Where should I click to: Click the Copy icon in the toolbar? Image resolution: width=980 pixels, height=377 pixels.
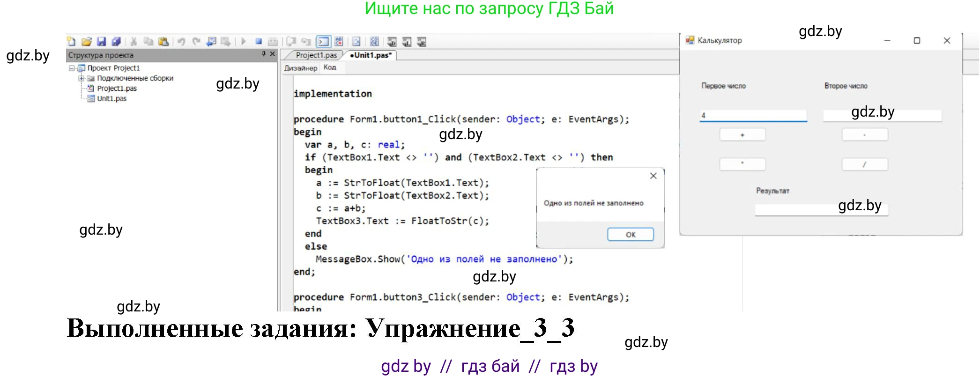(x=148, y=42)
